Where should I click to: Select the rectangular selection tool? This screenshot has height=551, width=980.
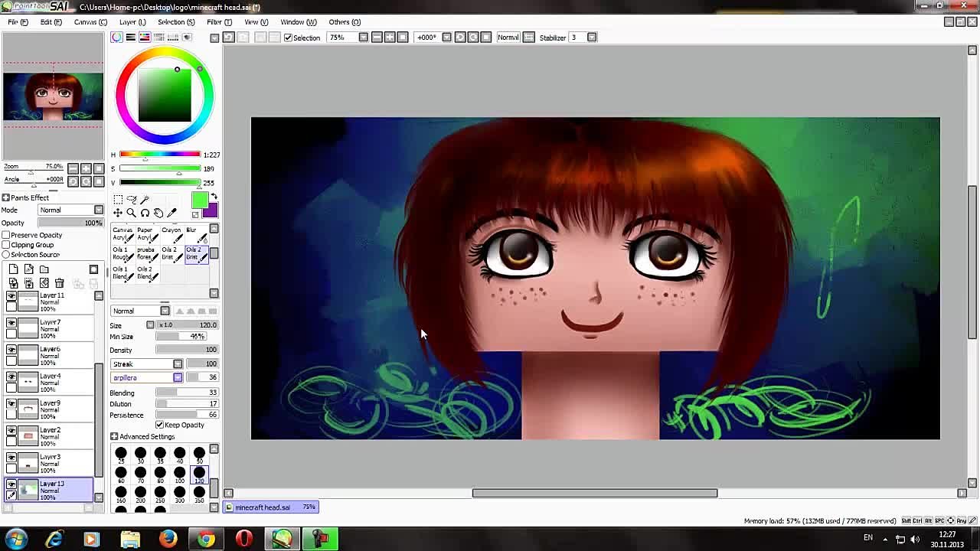click(119, 199)
